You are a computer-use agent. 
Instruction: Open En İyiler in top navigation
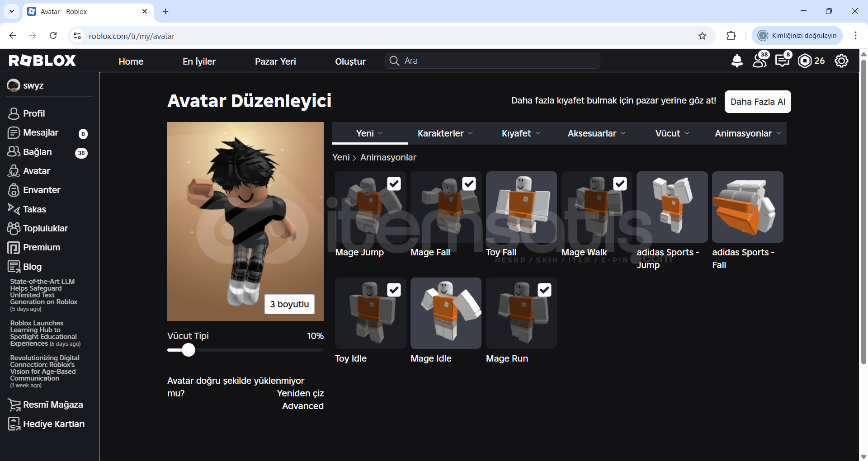click(x=199, y=61)
